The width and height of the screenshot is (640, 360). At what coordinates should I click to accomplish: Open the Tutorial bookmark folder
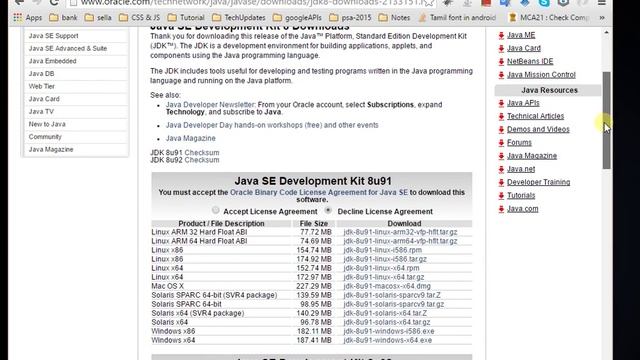[186, 18]
